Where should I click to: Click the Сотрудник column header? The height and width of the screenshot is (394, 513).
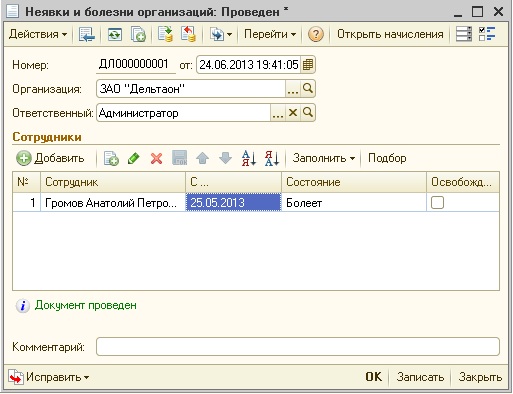113,182
